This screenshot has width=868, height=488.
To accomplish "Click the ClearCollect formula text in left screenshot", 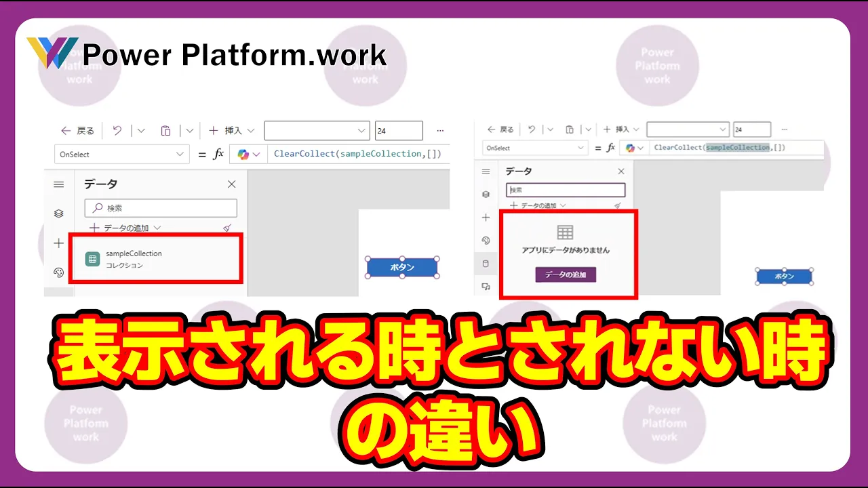I will coord(357,154).
